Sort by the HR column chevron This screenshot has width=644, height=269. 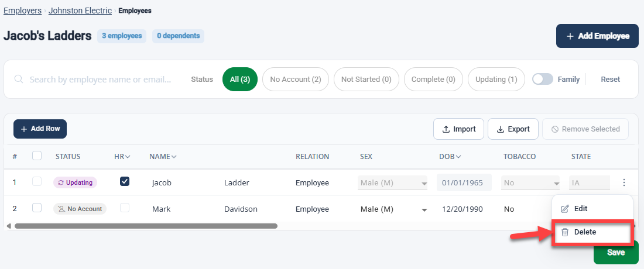[128, 157]
